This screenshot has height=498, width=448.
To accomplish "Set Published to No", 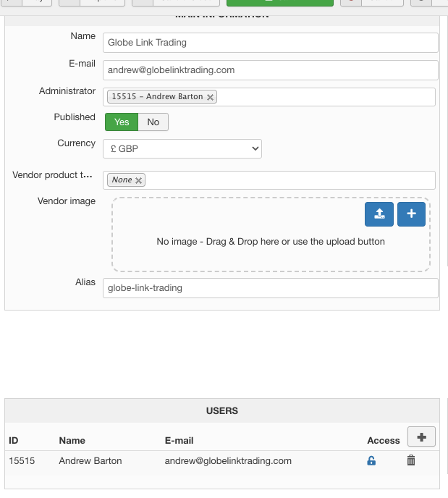I will coord(153,122).
